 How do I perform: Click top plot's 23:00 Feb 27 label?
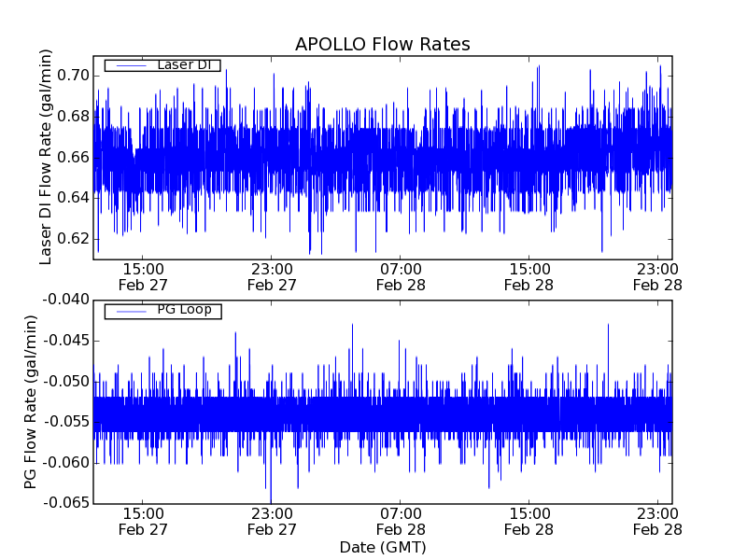[x=272, y=277]
